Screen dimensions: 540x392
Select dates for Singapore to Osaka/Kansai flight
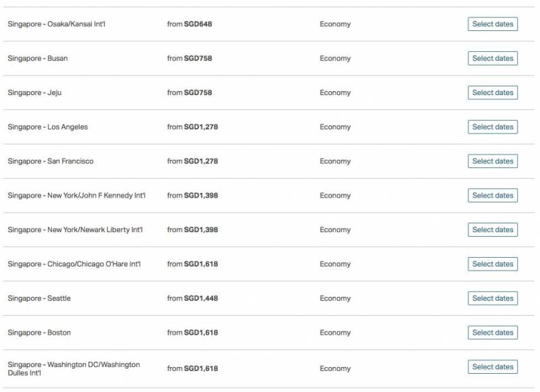[x=493, y=24]
